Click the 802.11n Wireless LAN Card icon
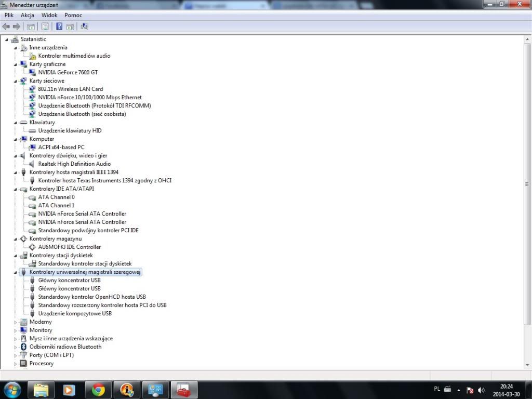Viewport: 532px width, 399px height. 33,89
